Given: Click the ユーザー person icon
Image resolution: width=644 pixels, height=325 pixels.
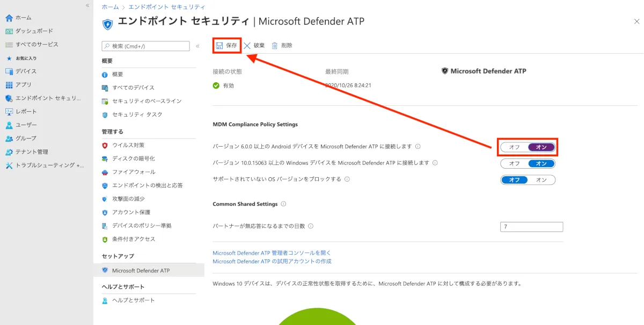Looking at the screenshot, I should [9, 125].
